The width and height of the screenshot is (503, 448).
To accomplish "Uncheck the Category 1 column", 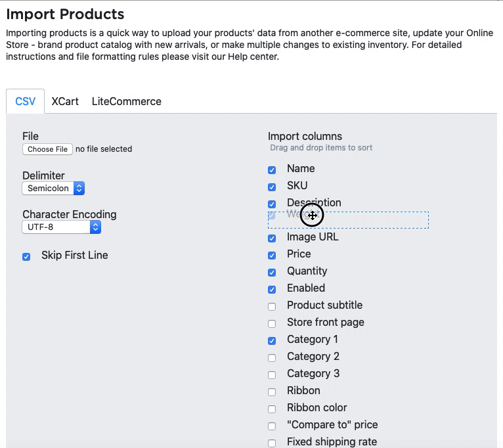I will pos(272,341).
